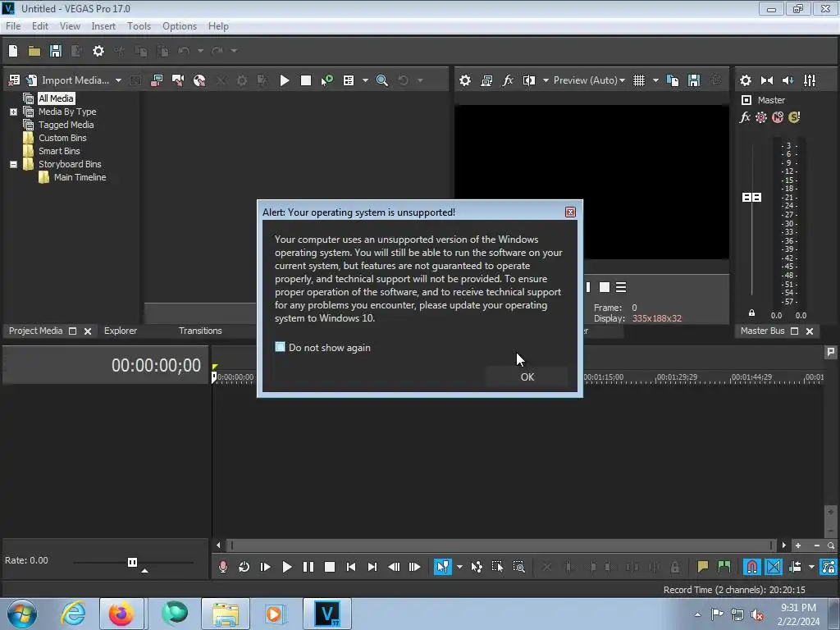Viewport: 840px width, 630px height.
Task: Select Main Timeline bin
Action: click(80, 177)
